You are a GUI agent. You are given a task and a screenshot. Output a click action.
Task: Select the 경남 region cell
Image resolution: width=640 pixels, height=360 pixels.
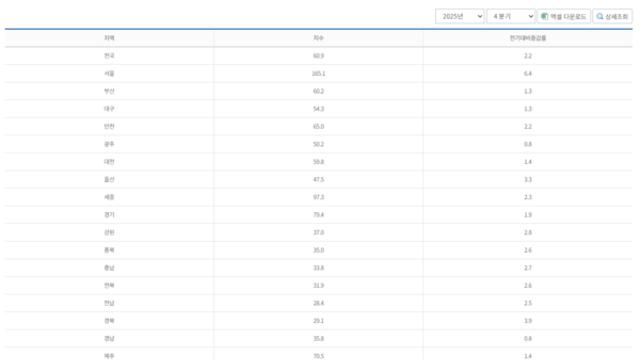tap(109, 338)
